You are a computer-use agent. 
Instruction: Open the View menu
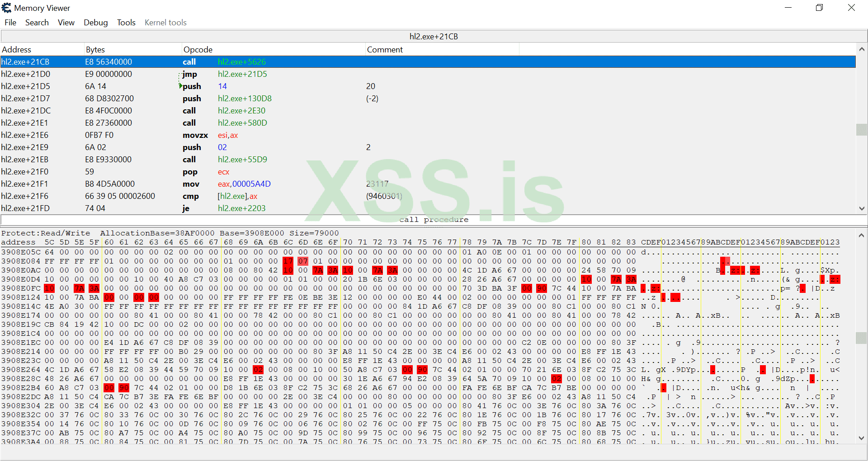pos(66,23)
